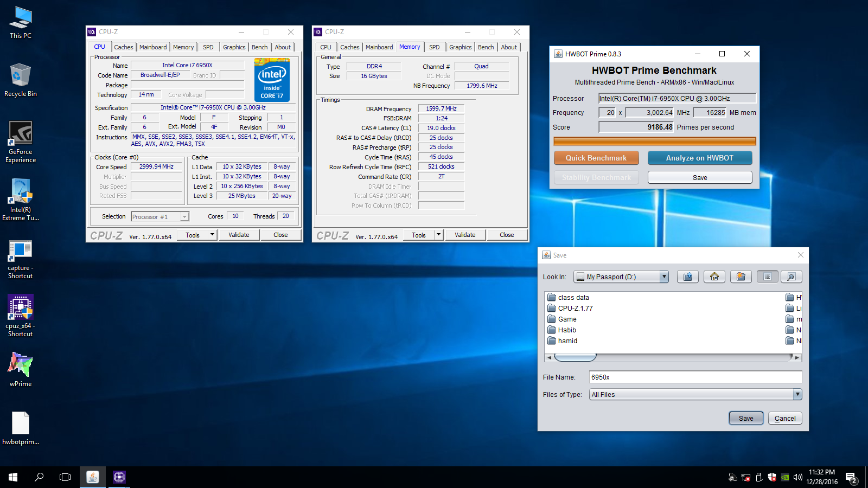Switch Save dialog to list view
This screenshot has height=488, width=868.
[768, 277]
